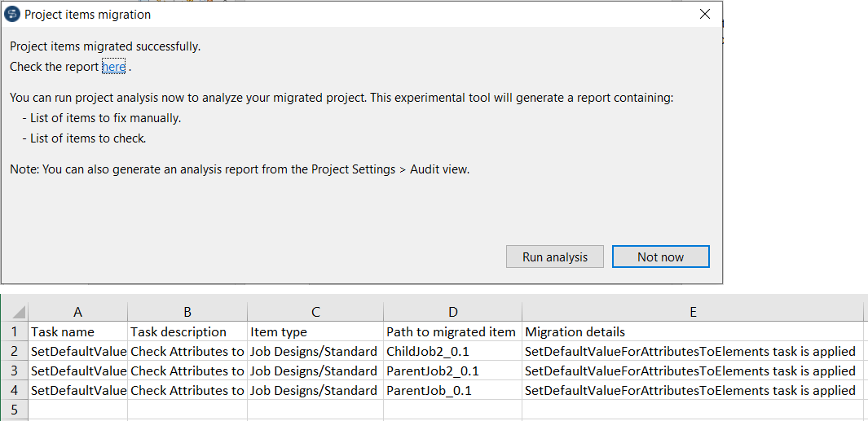
Task: Select column C header
Action: 315,312
